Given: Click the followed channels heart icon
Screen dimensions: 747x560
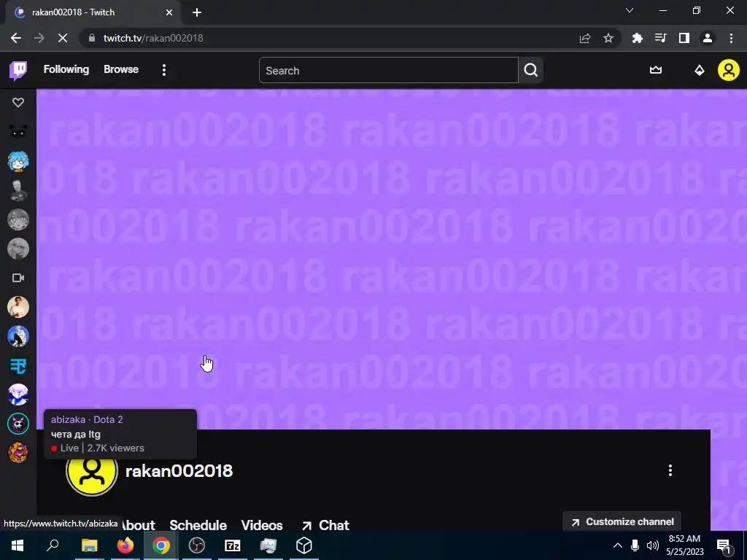Looking at the screenshot, I should tap(18, 102).
